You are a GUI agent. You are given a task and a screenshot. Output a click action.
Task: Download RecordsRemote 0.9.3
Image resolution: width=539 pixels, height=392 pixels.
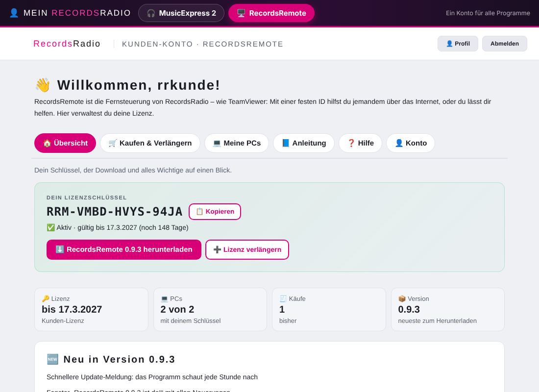(x=124, y=249)
